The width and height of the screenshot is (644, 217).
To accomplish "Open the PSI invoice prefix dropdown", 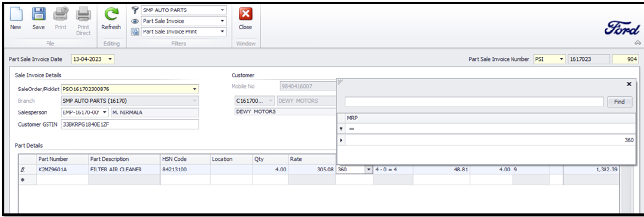I will click(561, 59).
